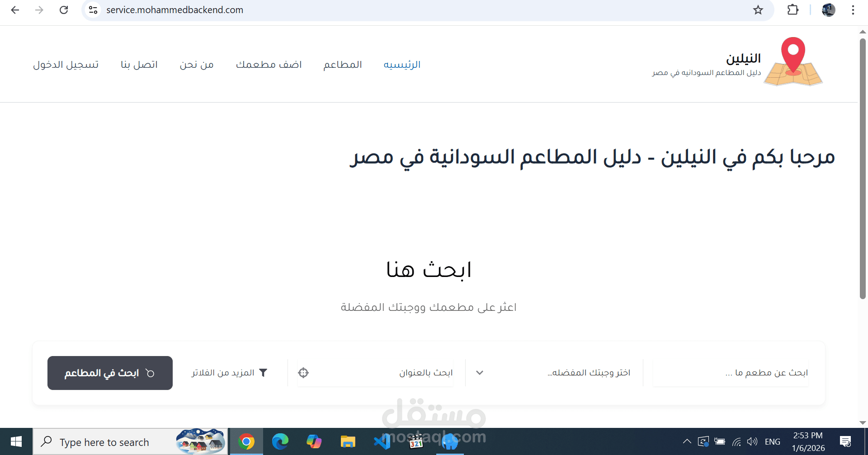The image size is (868, 455).
Task: Click the scrollbar down arrow
Action: (863, 423)
